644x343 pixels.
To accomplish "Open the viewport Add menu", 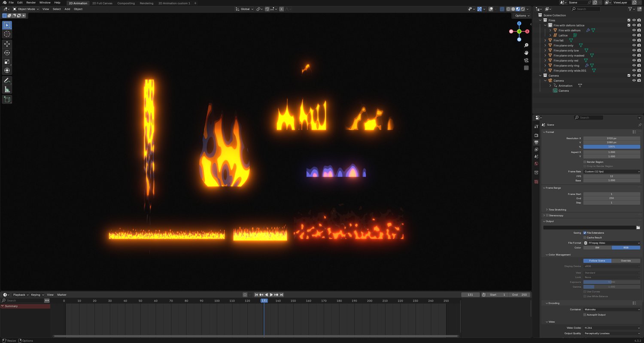I will pyautogui.click(x=67, y=9).
